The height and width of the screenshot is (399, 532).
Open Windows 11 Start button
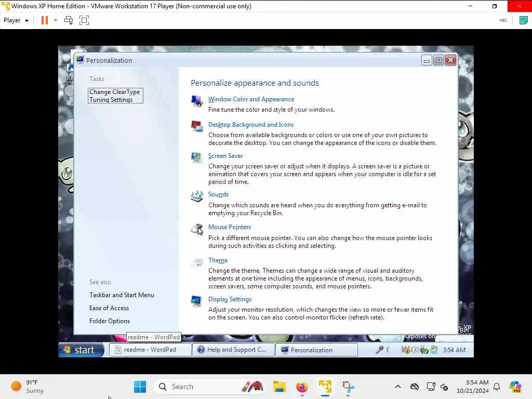pos(140,387)
